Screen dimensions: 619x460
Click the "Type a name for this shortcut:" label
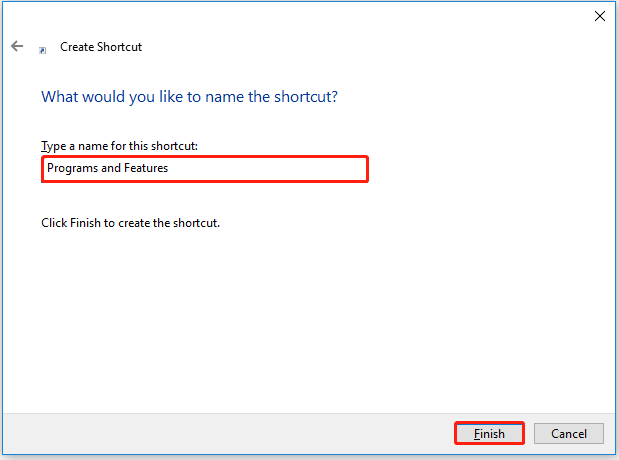tap(119, 145)
